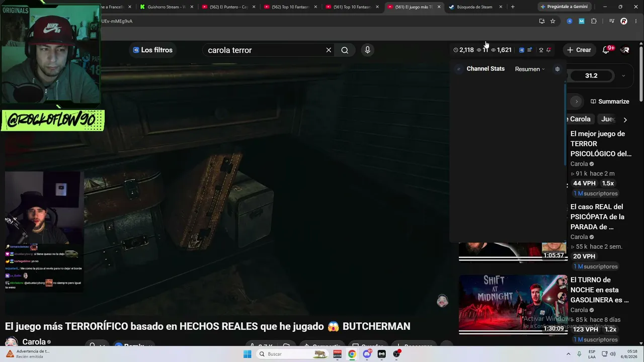This screenshot has height=362, width=644.
Task: Clear the 'carola terror' search text
Action: 329,50
